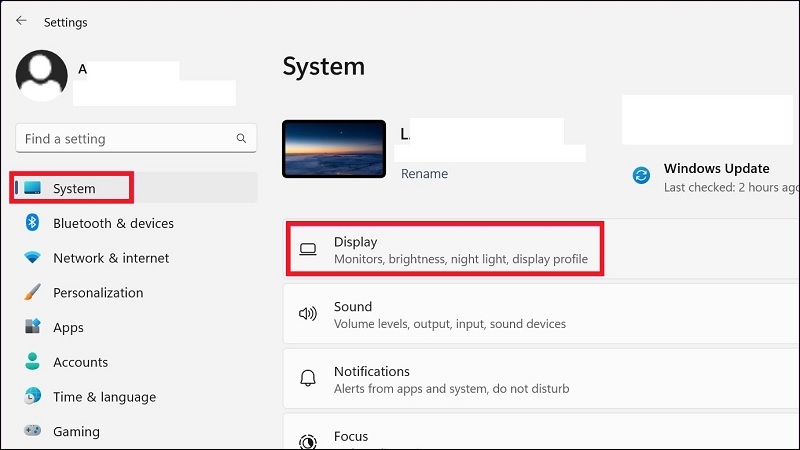
Task: Open Time & language settings
Action: (x=136, y=396)
